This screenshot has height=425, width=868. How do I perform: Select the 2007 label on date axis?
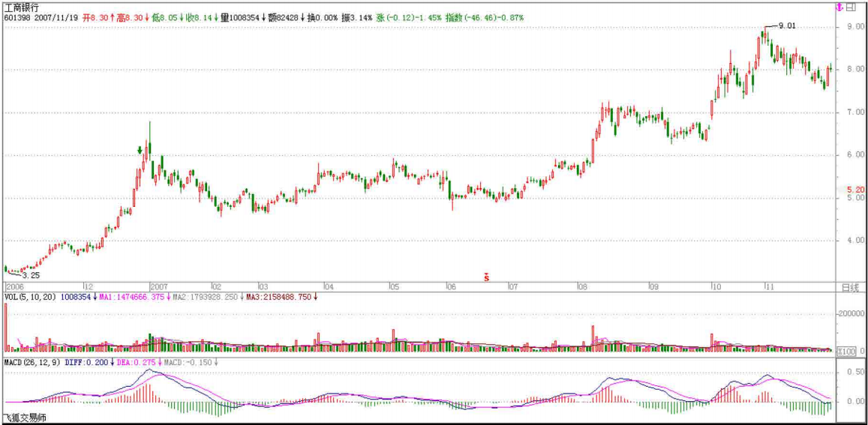(158, 286)
